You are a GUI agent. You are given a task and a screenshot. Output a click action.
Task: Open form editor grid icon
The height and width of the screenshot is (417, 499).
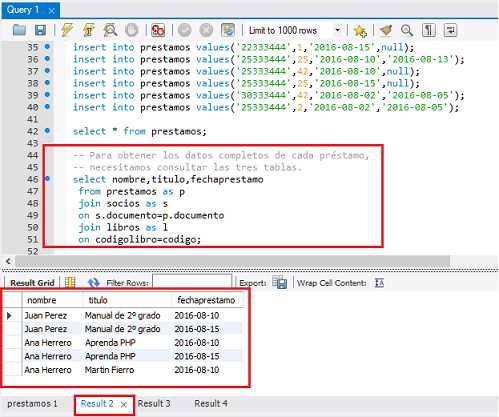(70, 282)
